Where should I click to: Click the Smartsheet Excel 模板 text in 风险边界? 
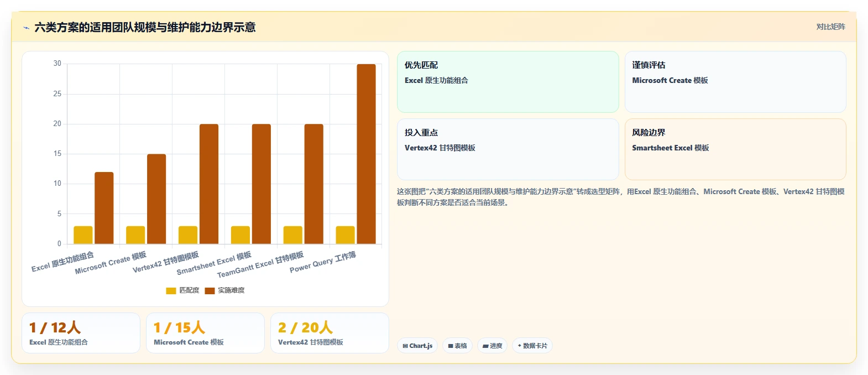(x=671, y=148)
